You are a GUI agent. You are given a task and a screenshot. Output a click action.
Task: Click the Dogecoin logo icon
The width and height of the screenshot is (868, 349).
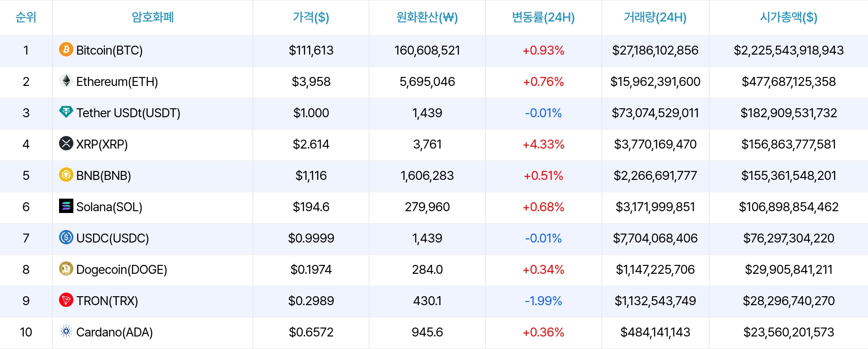tap(66, 268)
